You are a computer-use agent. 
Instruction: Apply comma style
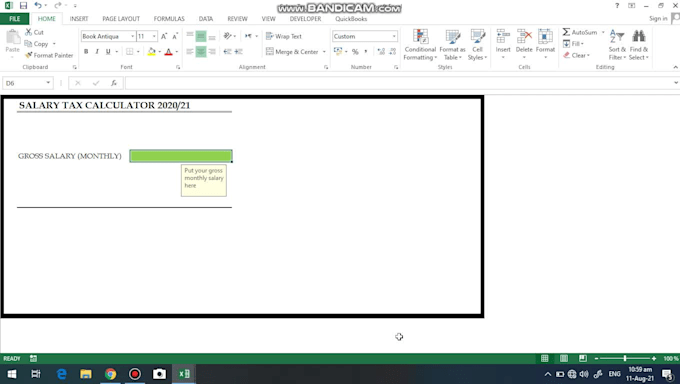click(366, 52)
